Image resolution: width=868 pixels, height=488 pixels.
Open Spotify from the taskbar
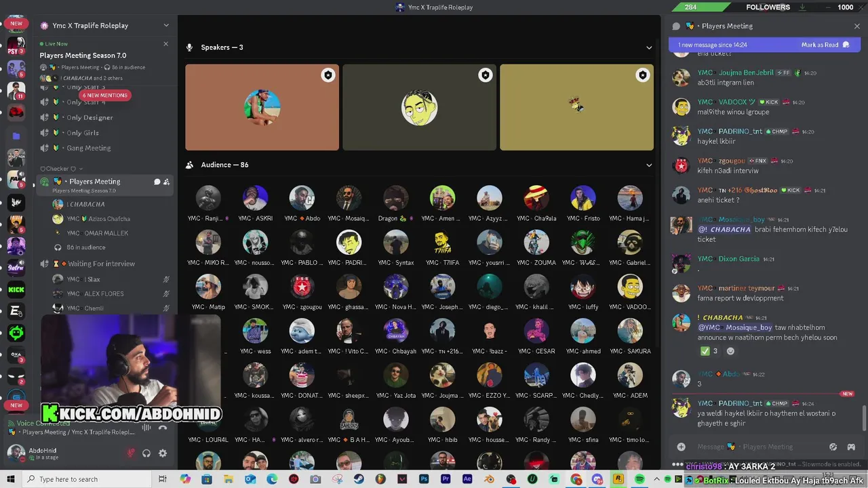pyautogui.click(x=639, y=479)
